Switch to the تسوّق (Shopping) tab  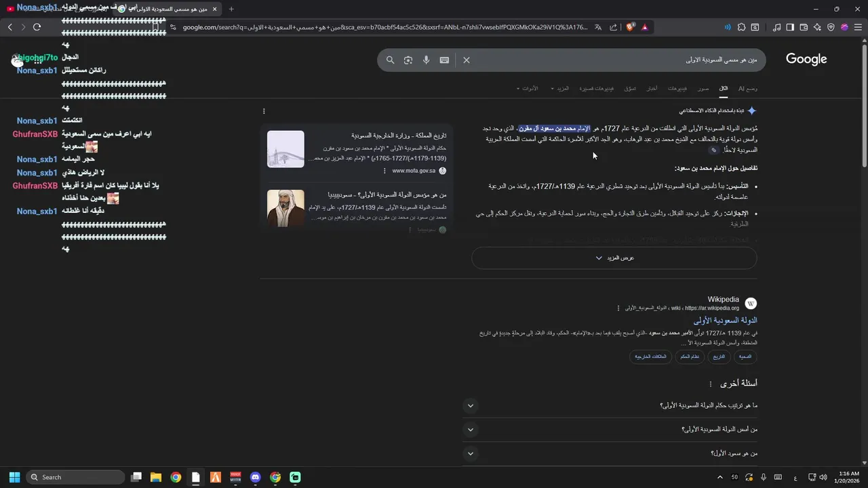coord(630,88)
